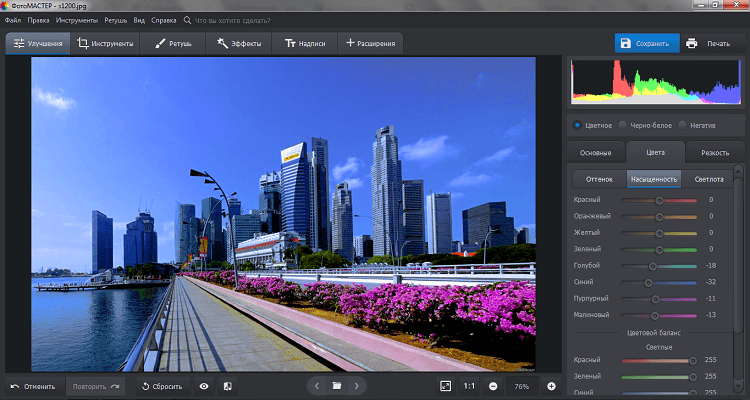Open the file browser folder icon

pos(337,385)
